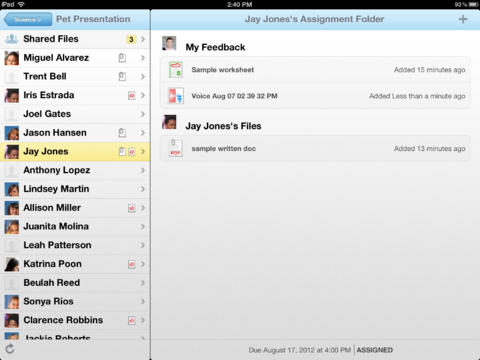Go back using the blue back button

(x=28, y=19)
